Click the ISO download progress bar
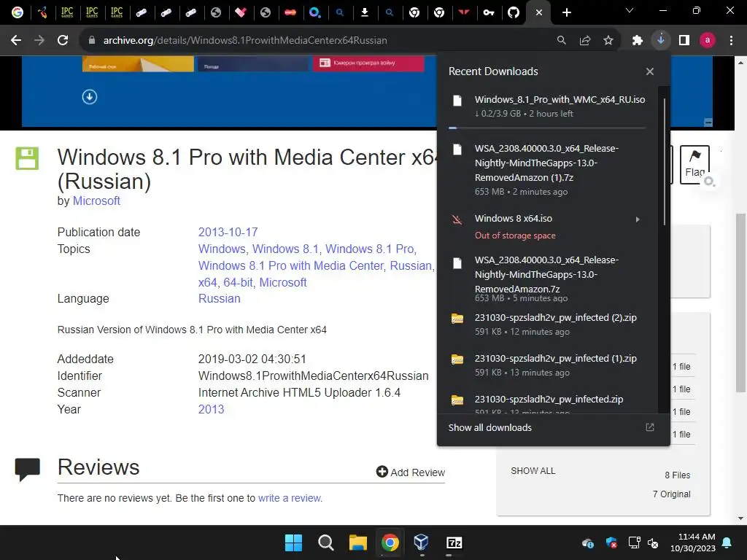This screenshot has width=747, height=560. (547, 128)
